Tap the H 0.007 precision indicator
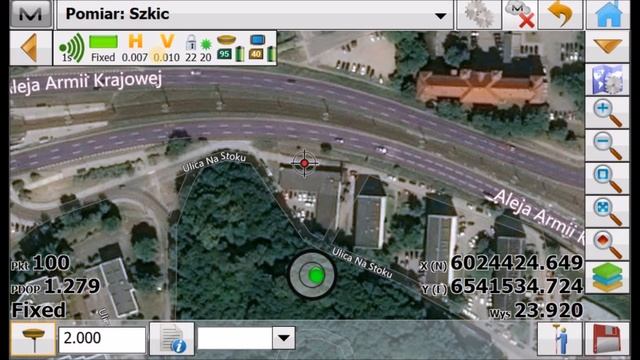The image size is (640, 360). tap(135, 48)
